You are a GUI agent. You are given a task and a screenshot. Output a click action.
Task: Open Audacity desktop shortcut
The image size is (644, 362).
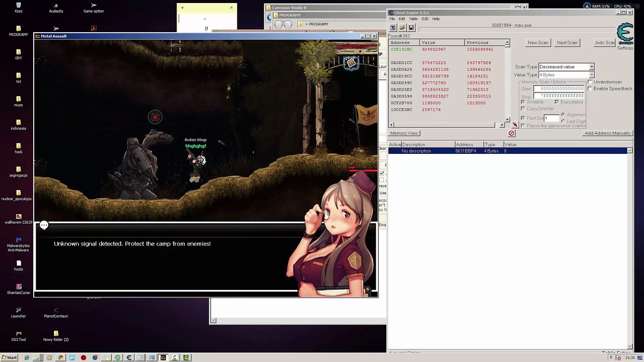tap(56, 8)
